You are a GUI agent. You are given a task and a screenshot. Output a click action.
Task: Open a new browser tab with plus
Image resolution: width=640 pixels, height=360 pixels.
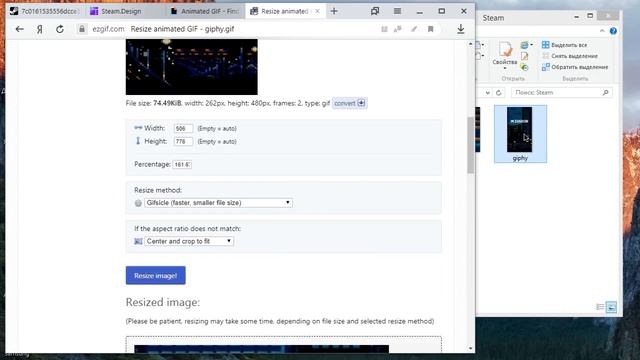coord(334,11)
